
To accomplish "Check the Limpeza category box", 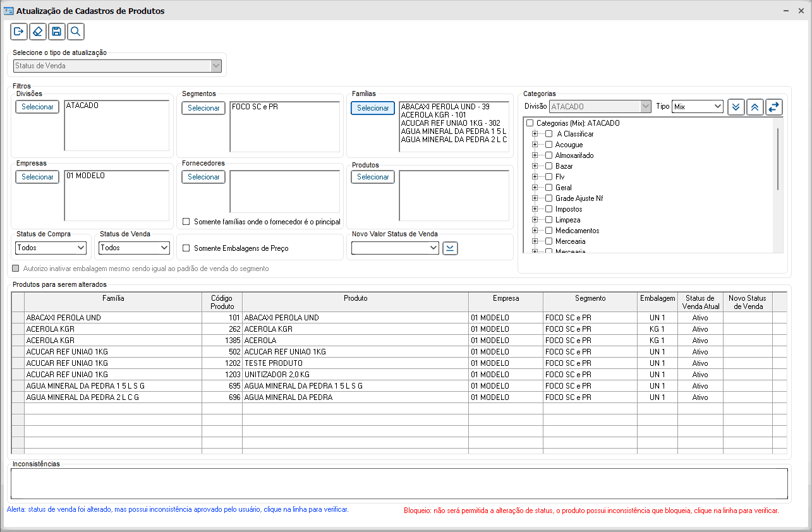I will click(548, 220).
